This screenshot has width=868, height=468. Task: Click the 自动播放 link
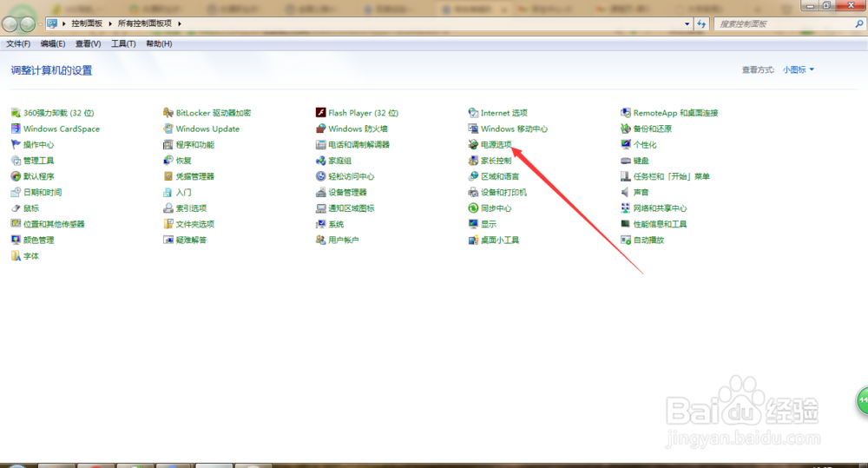648,241
